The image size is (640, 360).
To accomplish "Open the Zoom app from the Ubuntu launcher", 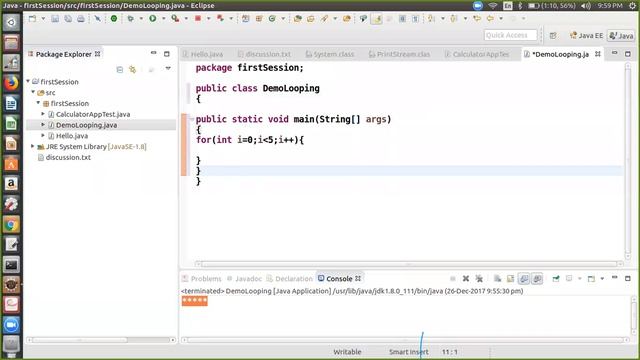I will [x=11, y=325].
